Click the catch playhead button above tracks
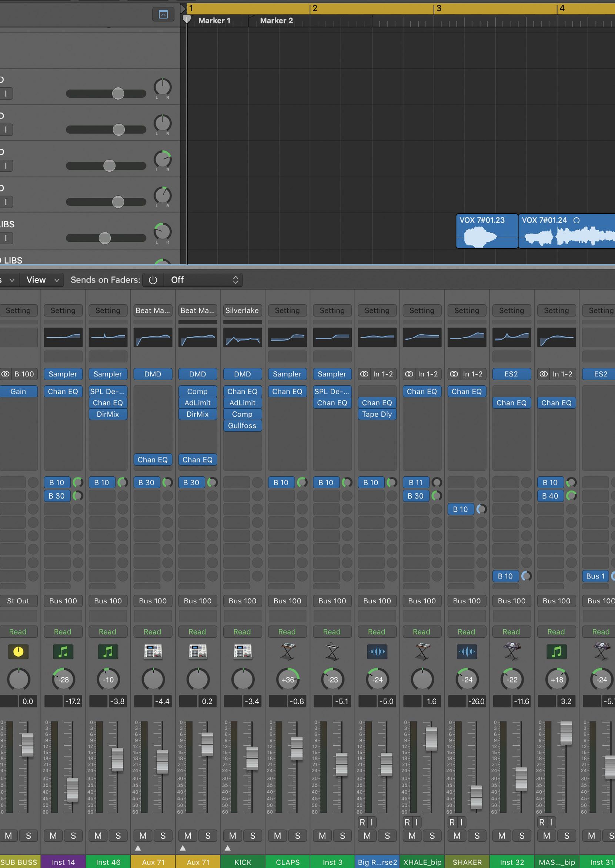 tap(163, 15)
